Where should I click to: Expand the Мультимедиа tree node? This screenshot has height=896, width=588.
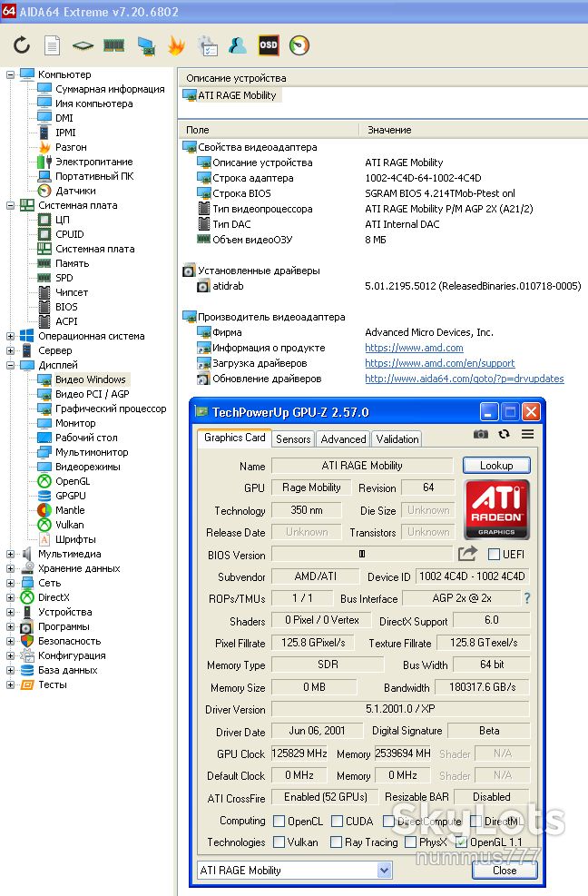click(x=10, y=554)
